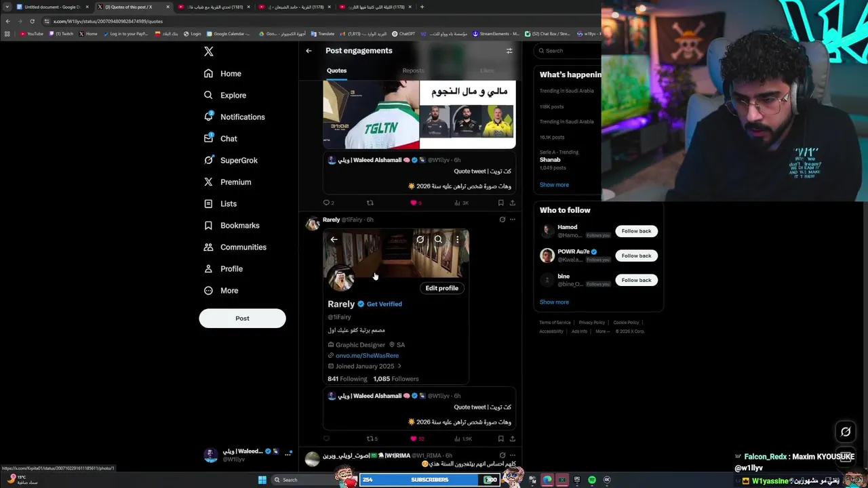Like Rarely's post with 52 likes
The image size is (868, 488).
[417, 439]
